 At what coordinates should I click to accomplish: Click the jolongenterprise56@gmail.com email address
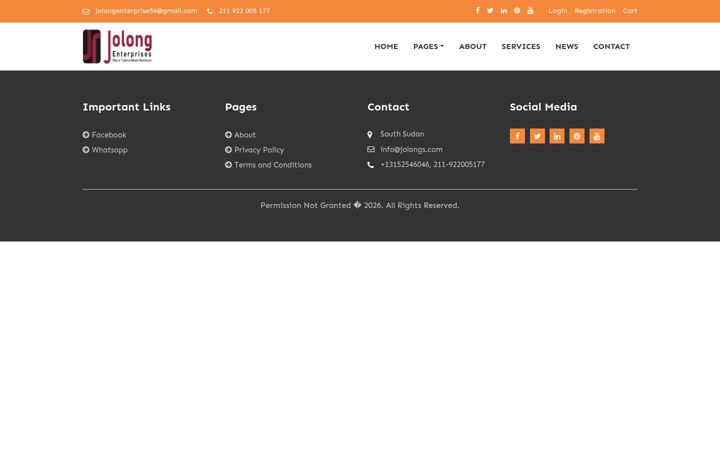(x=146, y=11)
